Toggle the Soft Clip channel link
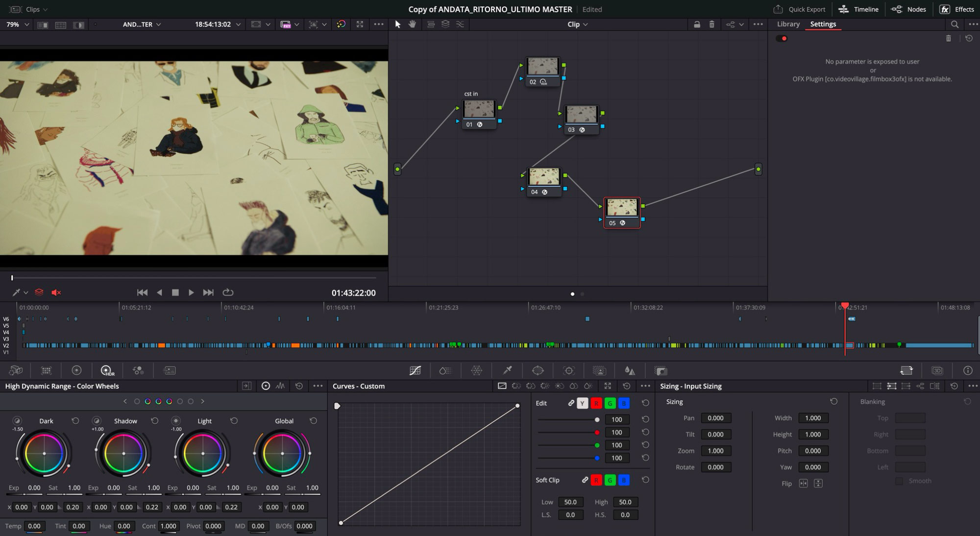 pyautogui.click(x=585, y=480)
